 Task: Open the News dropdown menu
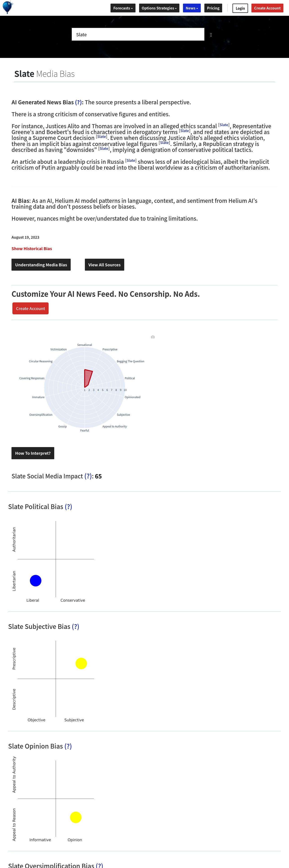[192, 8]
